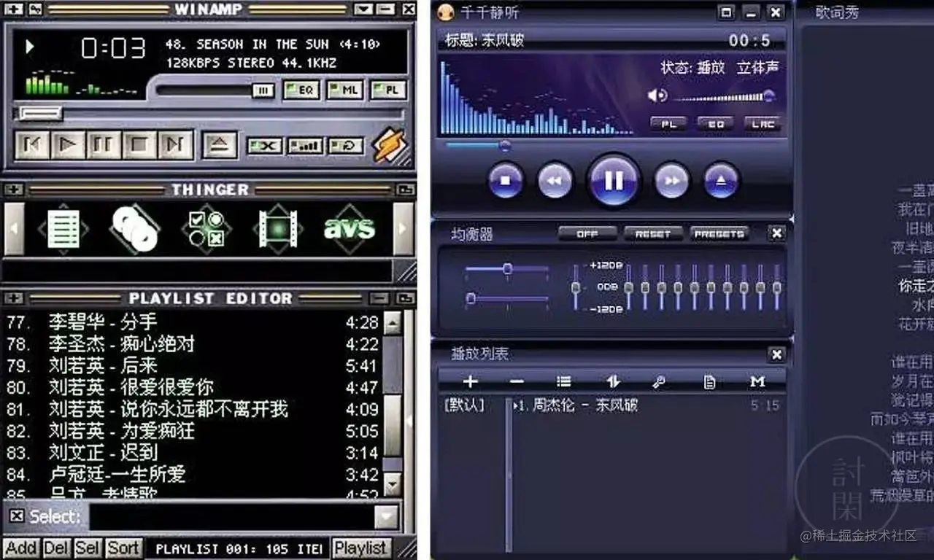Skip to next track in Winamp

click(175, 145)
